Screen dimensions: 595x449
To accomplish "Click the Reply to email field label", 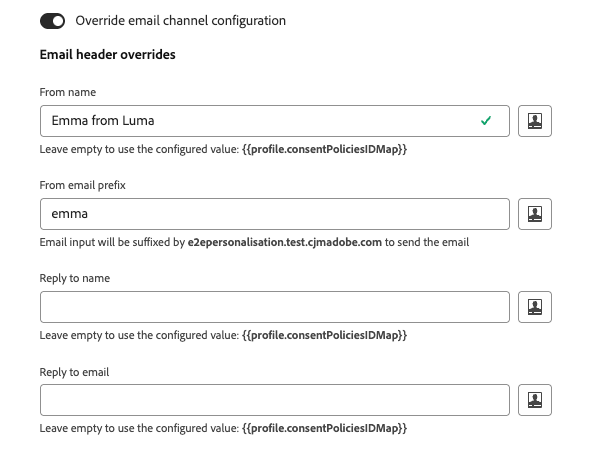I will (74, 372).
